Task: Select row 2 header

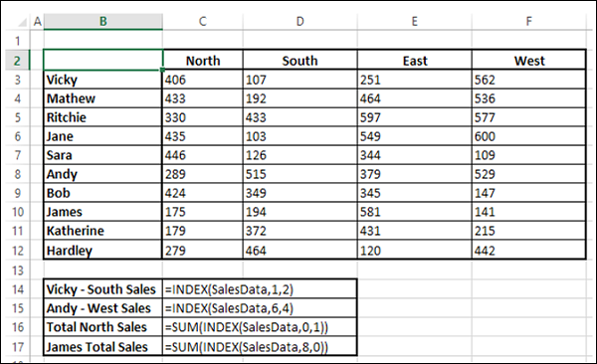Action: [18, 60]
